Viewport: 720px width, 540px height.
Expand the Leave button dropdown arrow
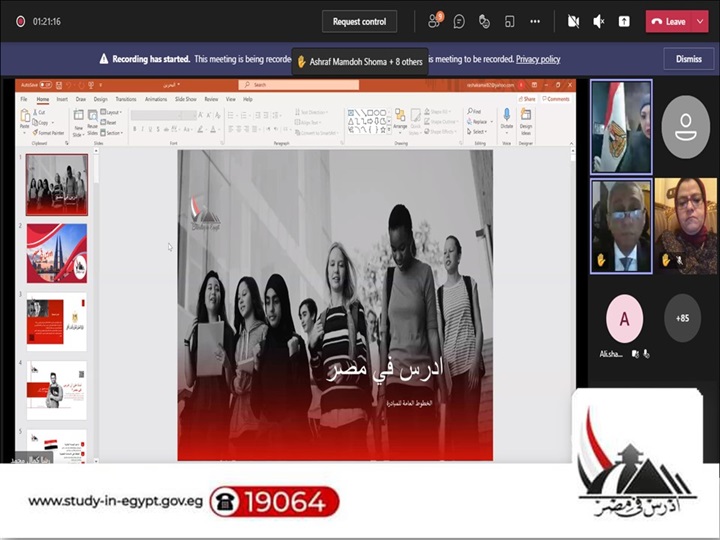tap(700, 21)
